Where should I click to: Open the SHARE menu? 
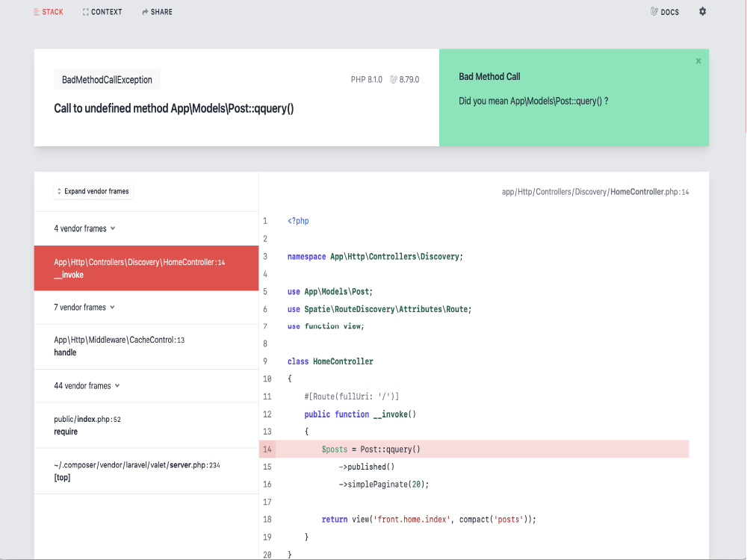click(x=157, y=12)
